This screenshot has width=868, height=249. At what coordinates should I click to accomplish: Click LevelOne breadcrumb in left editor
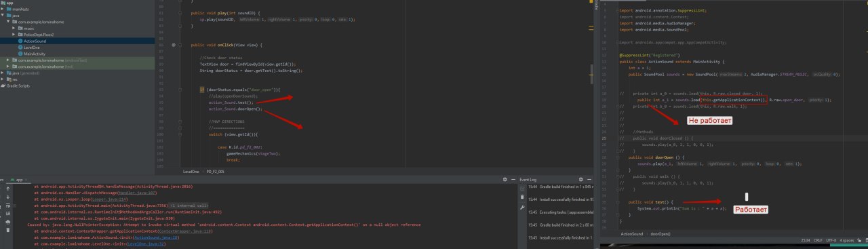191,172
